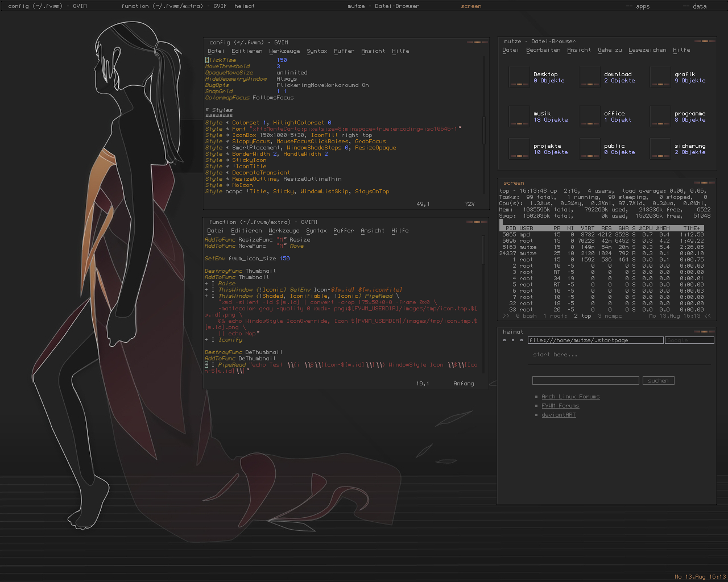
Task: Click 'DestroyFunc DeThumbnail' line in function GVIM
Action: pyautogui.click(x=244, y=352)
